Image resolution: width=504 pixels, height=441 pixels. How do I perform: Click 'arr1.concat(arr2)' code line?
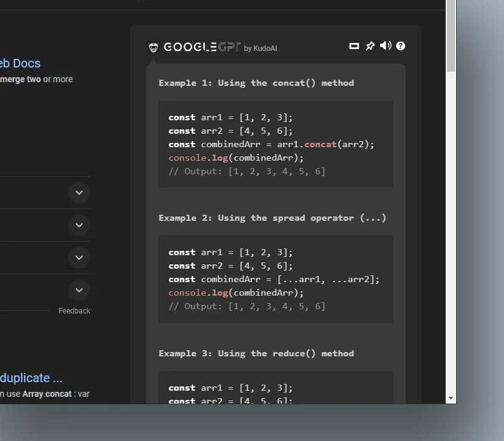tap(271, 145)
